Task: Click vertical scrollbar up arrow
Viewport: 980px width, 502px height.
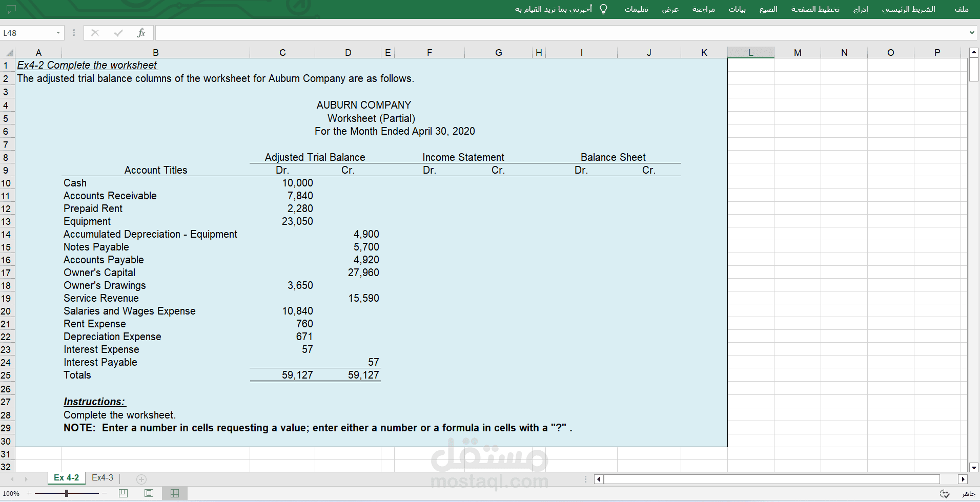Action: click(974, 53)
